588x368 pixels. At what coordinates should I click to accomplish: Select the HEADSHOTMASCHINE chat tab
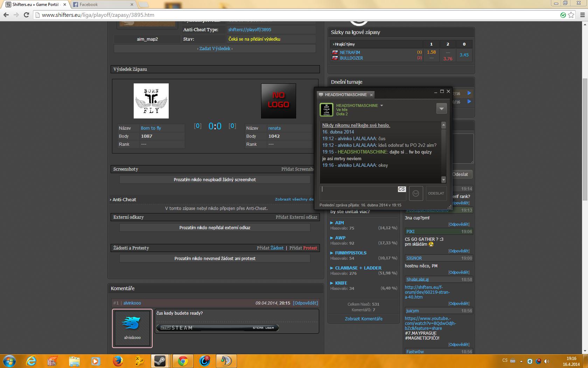346,95
